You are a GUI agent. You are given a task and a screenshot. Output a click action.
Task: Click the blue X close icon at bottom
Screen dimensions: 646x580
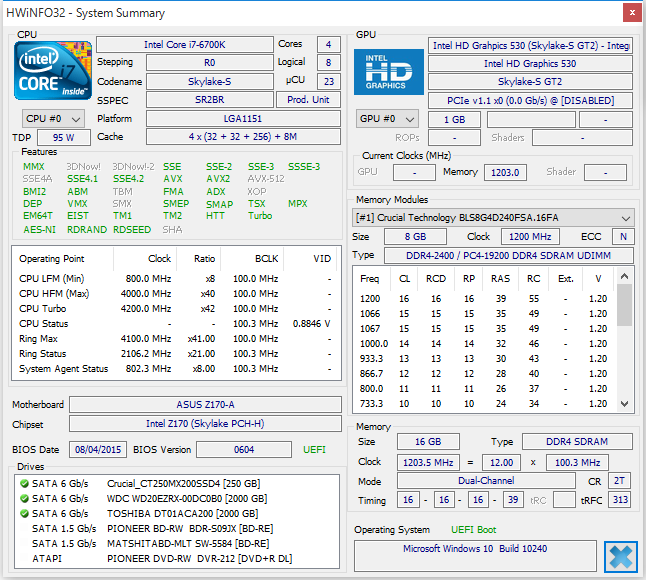coord(620,557)
